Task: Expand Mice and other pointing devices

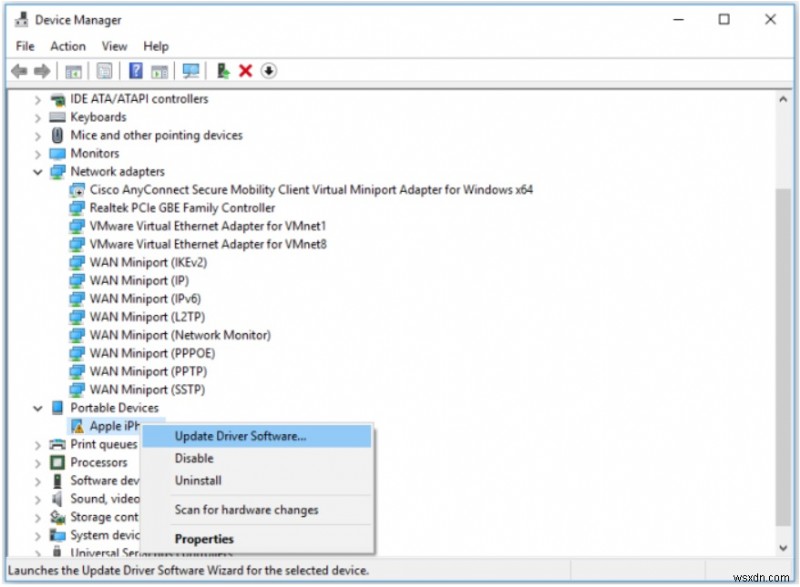Action: click(37, 136)
